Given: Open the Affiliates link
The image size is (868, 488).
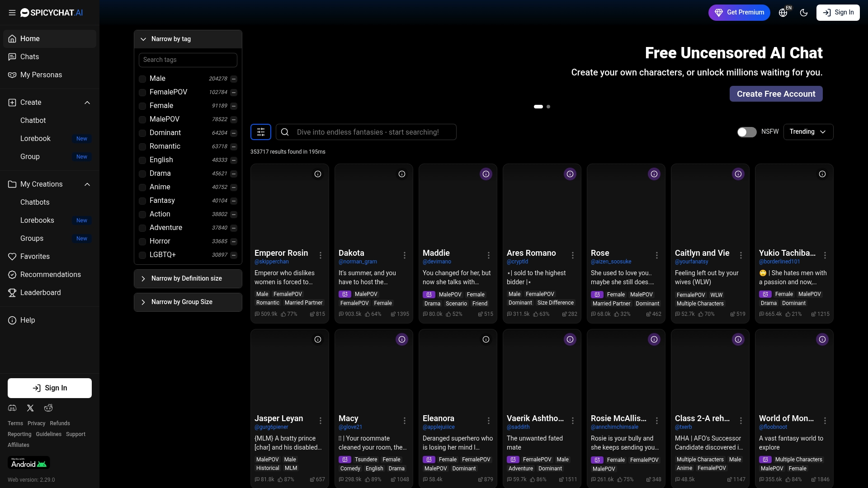Looking at the screenshot, I should [x=19, y=445].
